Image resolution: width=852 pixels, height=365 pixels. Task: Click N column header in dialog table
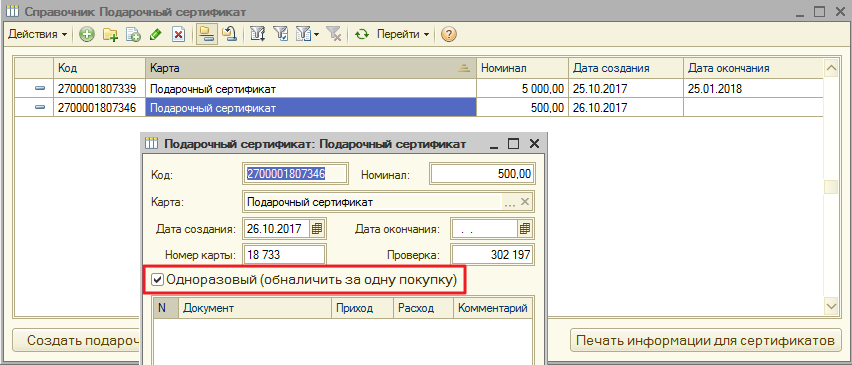[165, 308]
